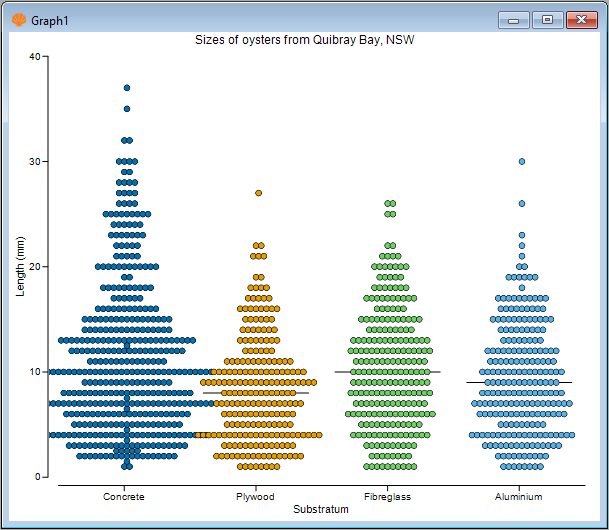Select the graph title about Quibray Bay oysters
This screenshot has height=530, width=609.
pyautogui.click(x=304, y=40)
